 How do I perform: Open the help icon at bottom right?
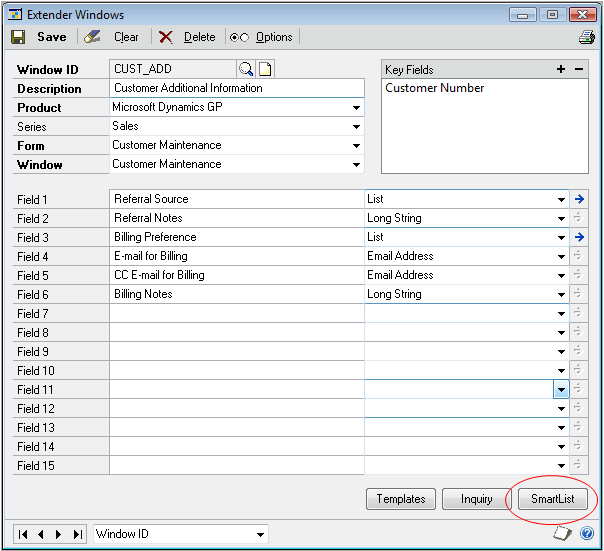coord(587,534)
